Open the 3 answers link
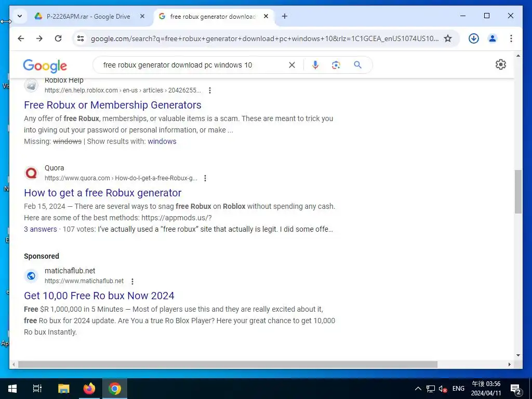The height and width of the screenshot is (399, 532). (x=41, y=229)
